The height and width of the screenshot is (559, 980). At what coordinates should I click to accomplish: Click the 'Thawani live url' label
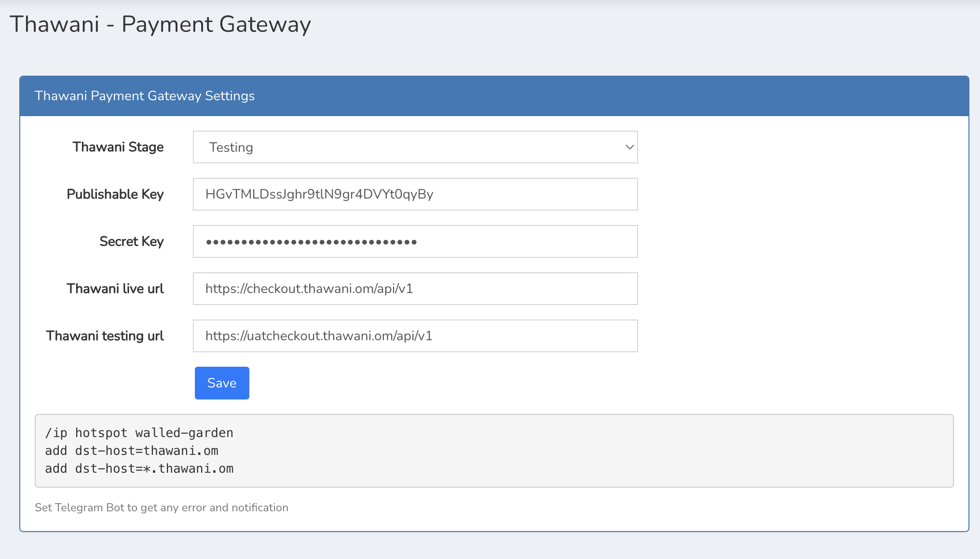tap(115, 289)
